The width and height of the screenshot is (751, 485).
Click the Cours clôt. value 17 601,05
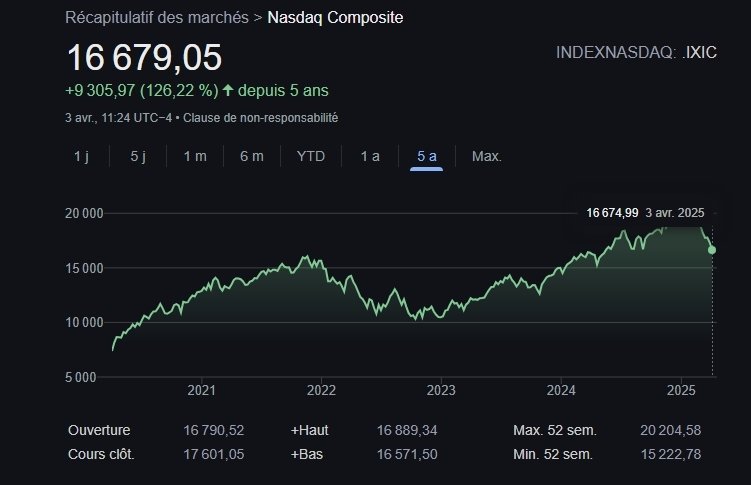point(214,454)
